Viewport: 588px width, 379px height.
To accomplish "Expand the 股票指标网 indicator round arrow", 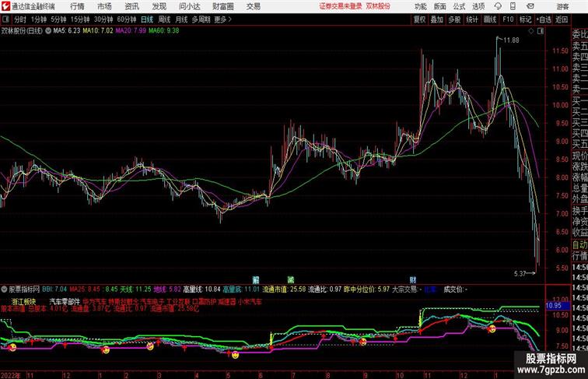I will [x=4, y=290].
